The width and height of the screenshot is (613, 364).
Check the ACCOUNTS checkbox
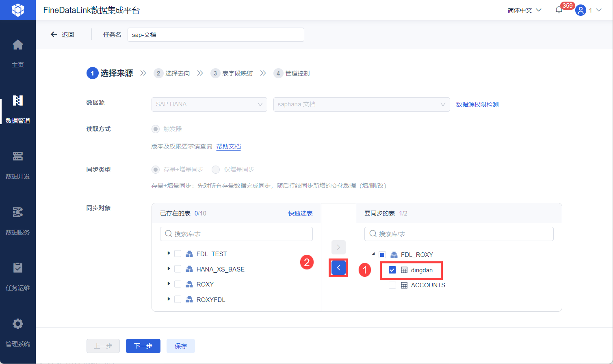pyautogui.click(x=392, y=285)
